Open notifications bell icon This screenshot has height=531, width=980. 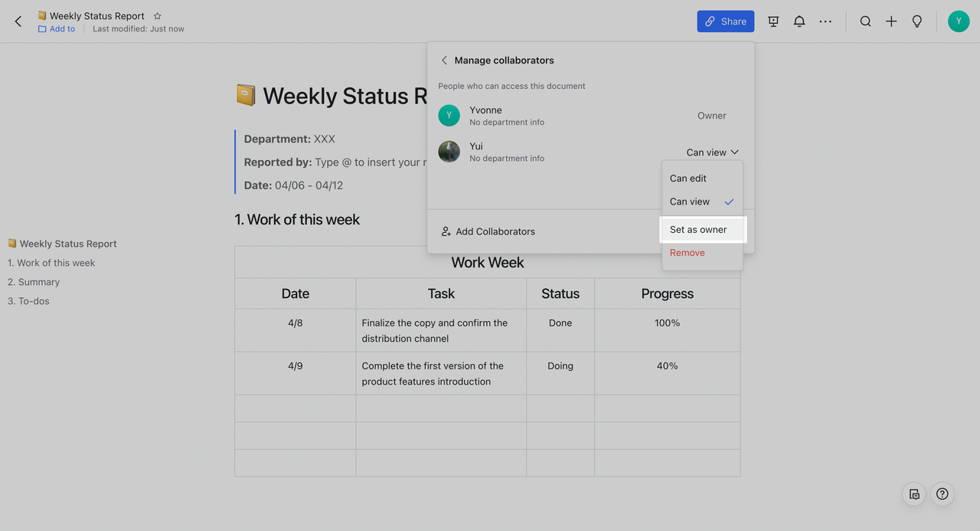pyautogui.click(x=799, y=21)
